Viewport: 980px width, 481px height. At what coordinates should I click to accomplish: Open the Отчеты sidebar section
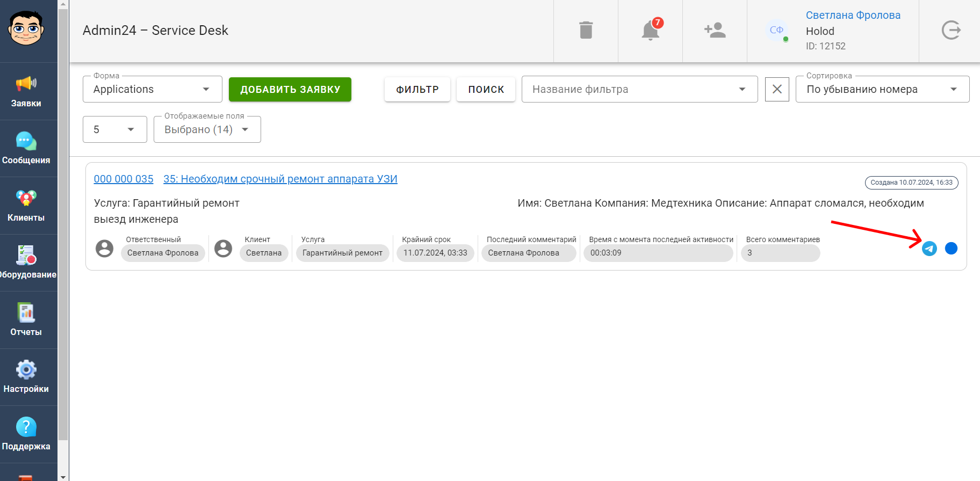[x=26, y=320]
